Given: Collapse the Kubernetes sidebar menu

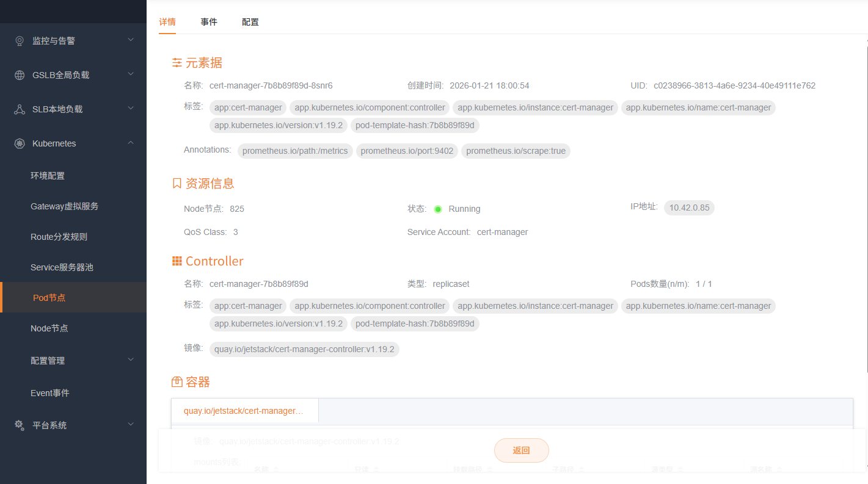Looking at the screenshot, I should coord(130,143).
